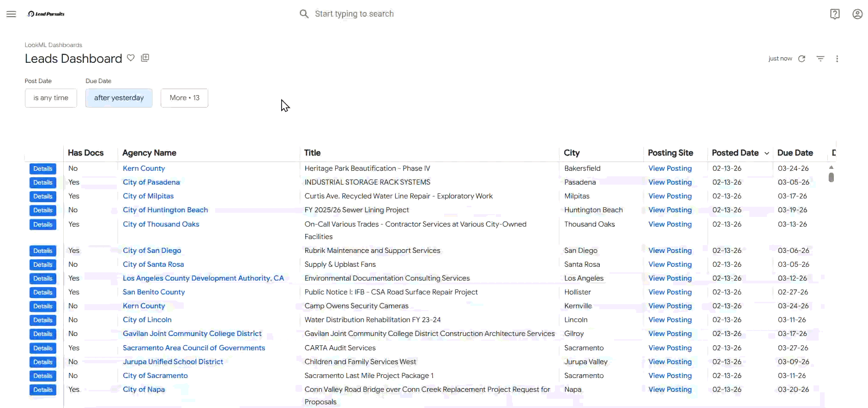Open Details for City of Napa row
The width and height of the screenshot is (868, 408).
pos(43,390)
